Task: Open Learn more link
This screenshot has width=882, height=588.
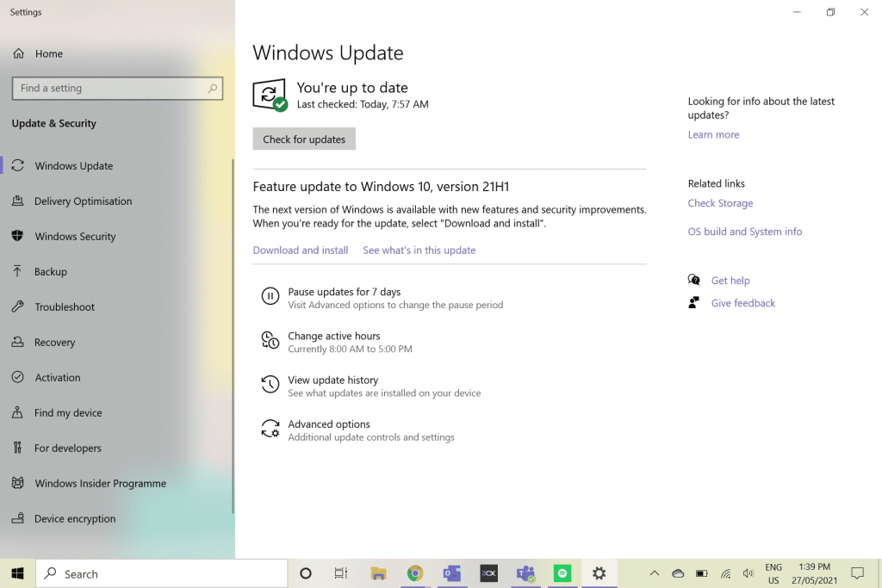Action: (713, 134)
